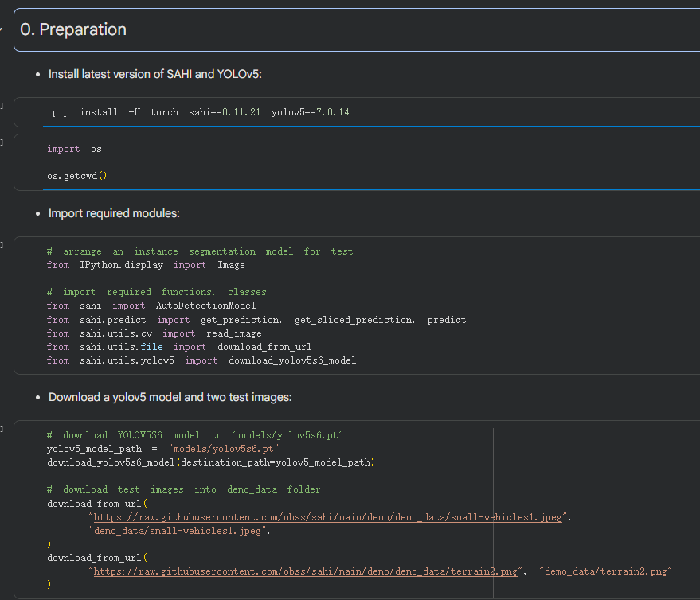Click the string "demo_data/small-vehicles1.jpeg"

[178, 531]
